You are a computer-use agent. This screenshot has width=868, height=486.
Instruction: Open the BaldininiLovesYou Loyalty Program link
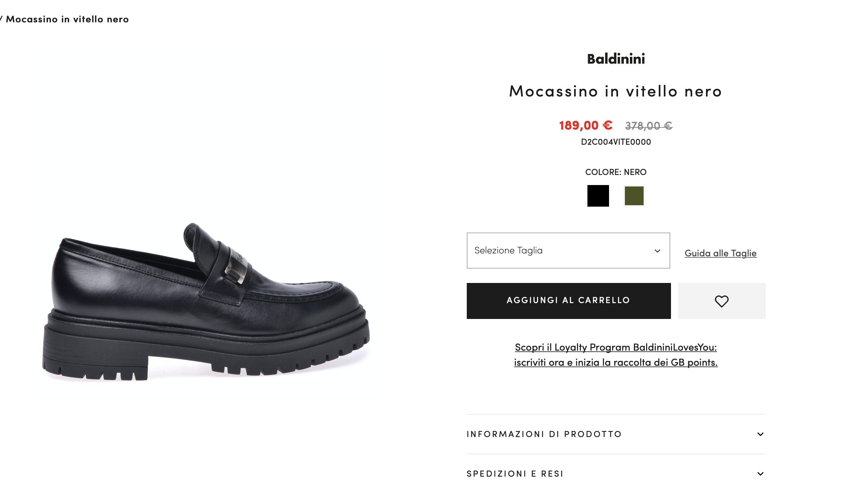pyautogui.click(x=616, y=347)
